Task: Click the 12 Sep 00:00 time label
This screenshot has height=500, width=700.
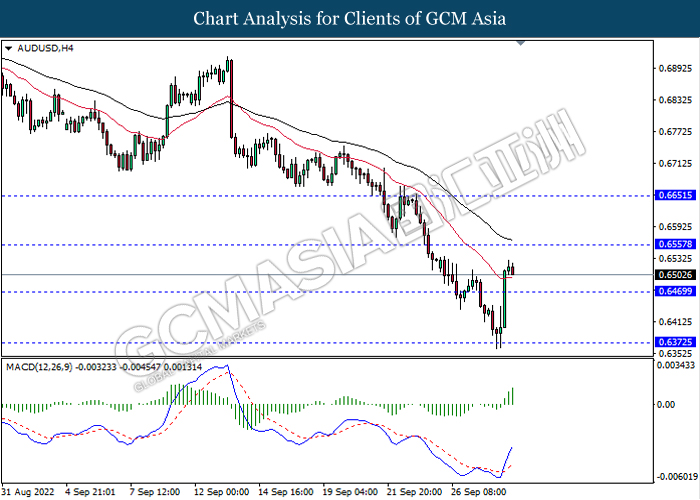Action: [221, 492]
